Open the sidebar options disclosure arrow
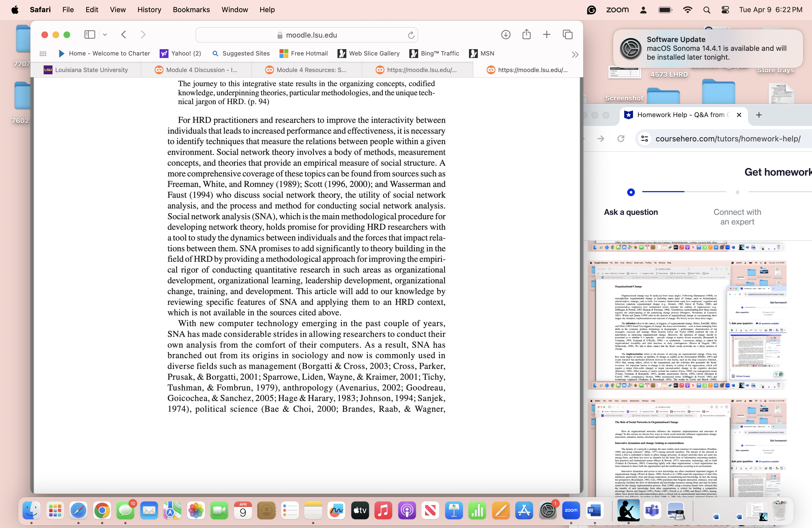This screenshot has height=528, width=812. tap(105, 35)
